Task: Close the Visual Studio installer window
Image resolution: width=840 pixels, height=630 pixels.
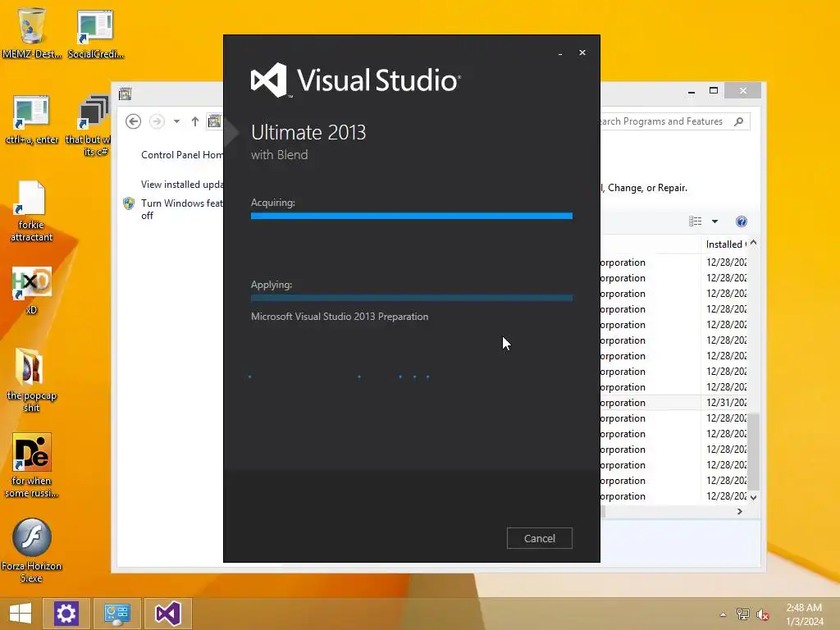Action: [x=582, y=52]
